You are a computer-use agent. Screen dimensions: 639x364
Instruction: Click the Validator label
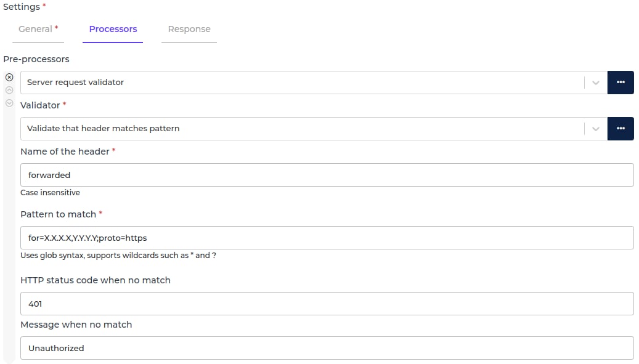[40, 105]
